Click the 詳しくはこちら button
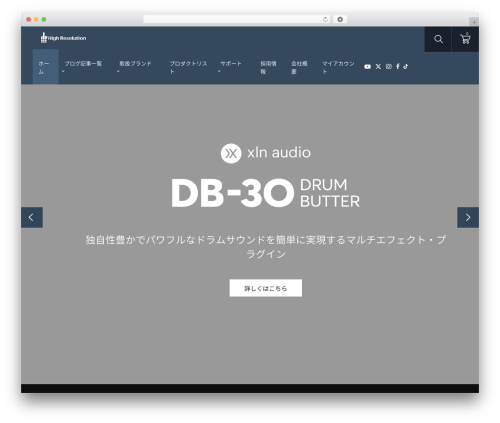Screen dimensions: 500x423 click(x=266, y=288)
